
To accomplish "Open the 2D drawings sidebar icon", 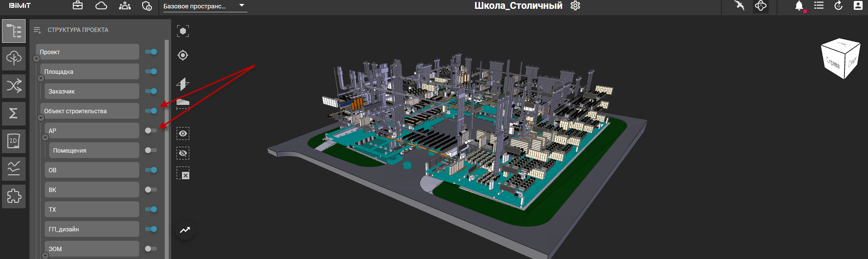I will (14, 141).
